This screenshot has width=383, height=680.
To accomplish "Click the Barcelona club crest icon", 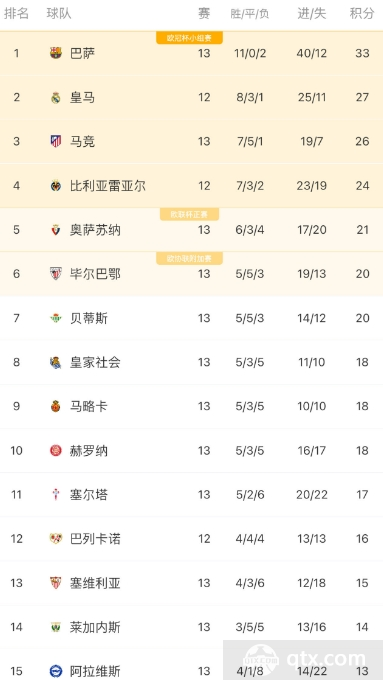I will click(56, 53).
